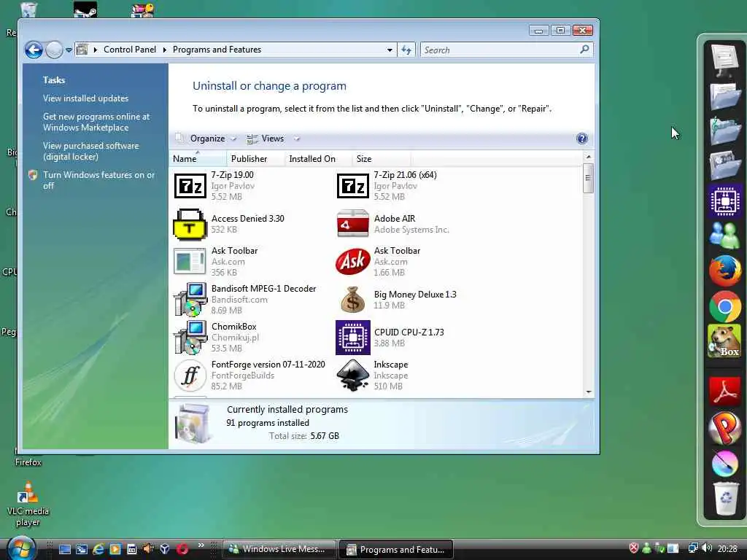The width and height of the screenshot is (747, 560).
Task: Show hidden quick launch items chevron
Action: 201,545
